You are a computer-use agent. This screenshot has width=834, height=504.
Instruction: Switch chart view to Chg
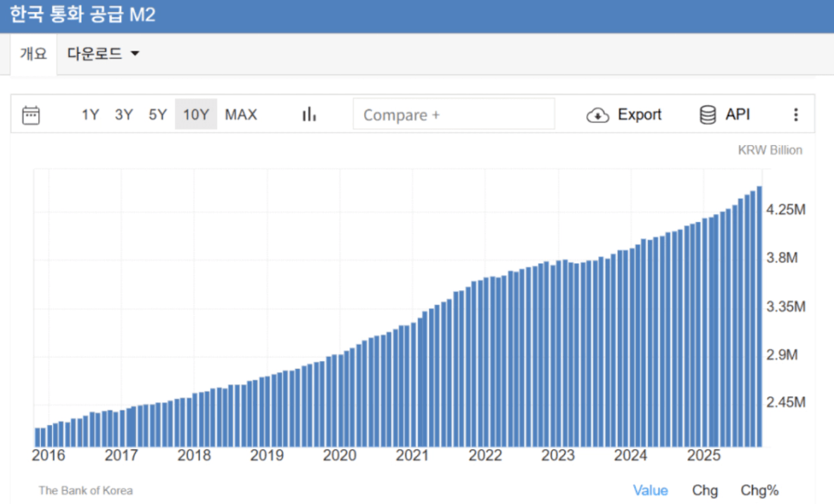pos(704,491)
